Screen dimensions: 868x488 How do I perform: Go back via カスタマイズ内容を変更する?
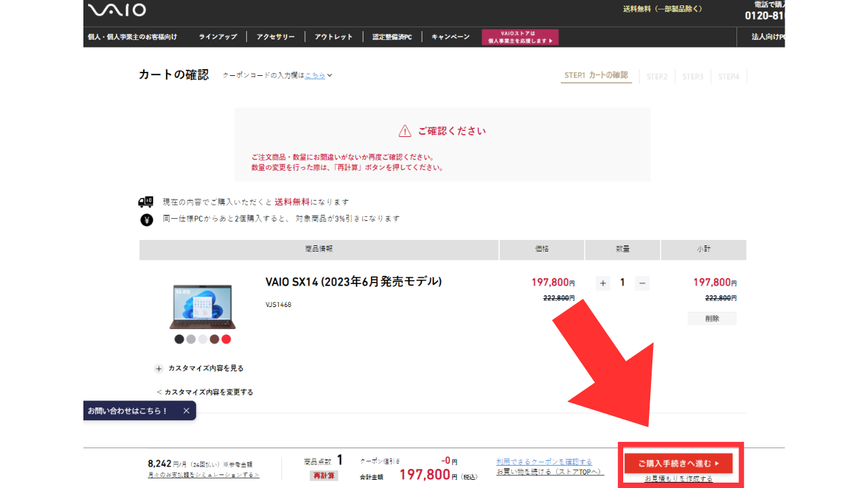205,392
